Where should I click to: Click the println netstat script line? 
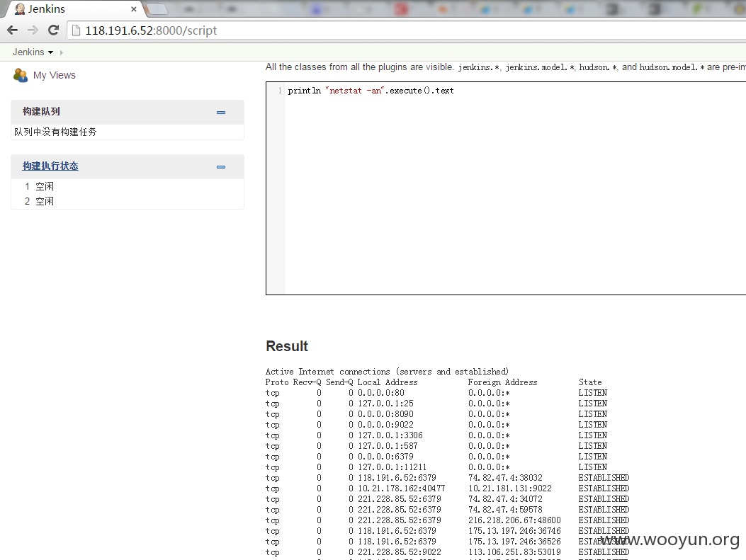point(371,91)
